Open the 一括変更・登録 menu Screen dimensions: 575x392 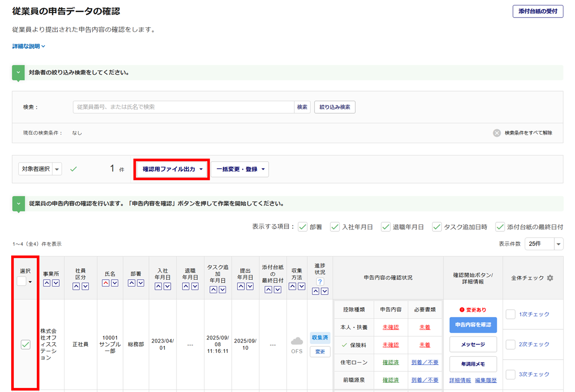click(x=240, y=169)
